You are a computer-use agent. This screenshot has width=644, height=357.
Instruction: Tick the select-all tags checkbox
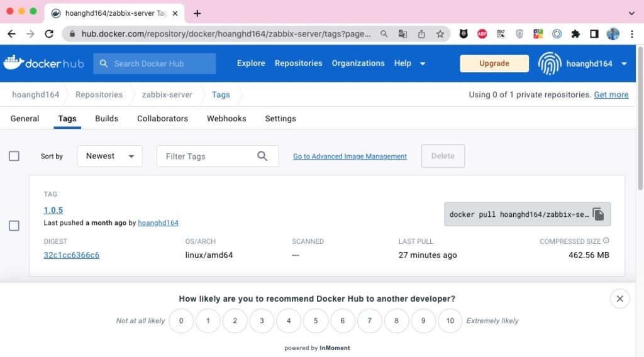click(14, 156)
